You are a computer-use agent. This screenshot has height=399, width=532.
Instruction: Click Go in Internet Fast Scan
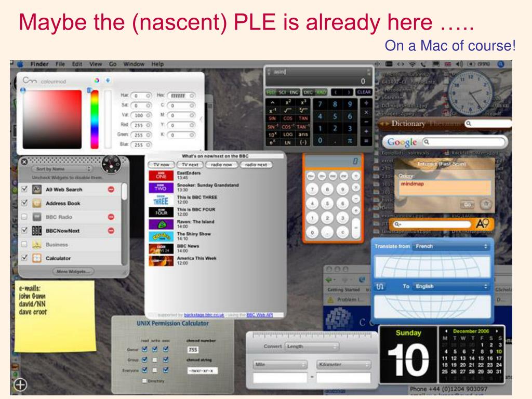pos(468,205)
